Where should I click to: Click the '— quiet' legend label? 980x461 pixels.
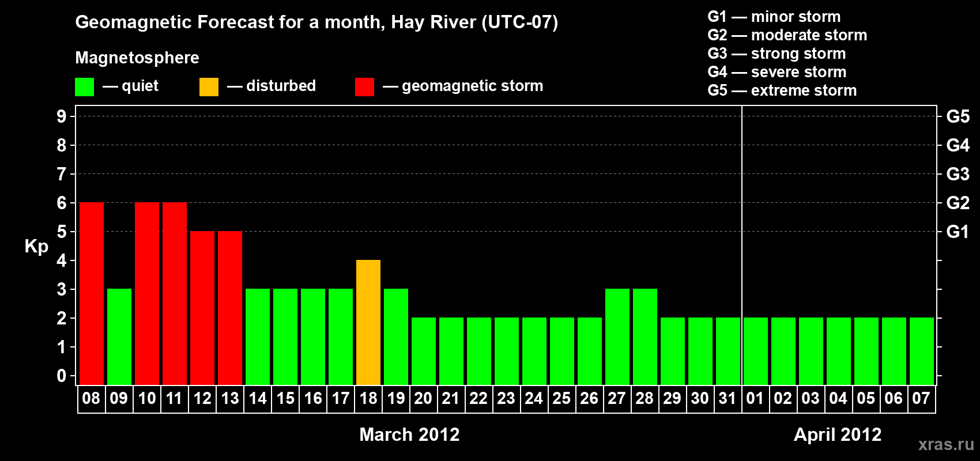pyautogui.click(x=130, y=86)
